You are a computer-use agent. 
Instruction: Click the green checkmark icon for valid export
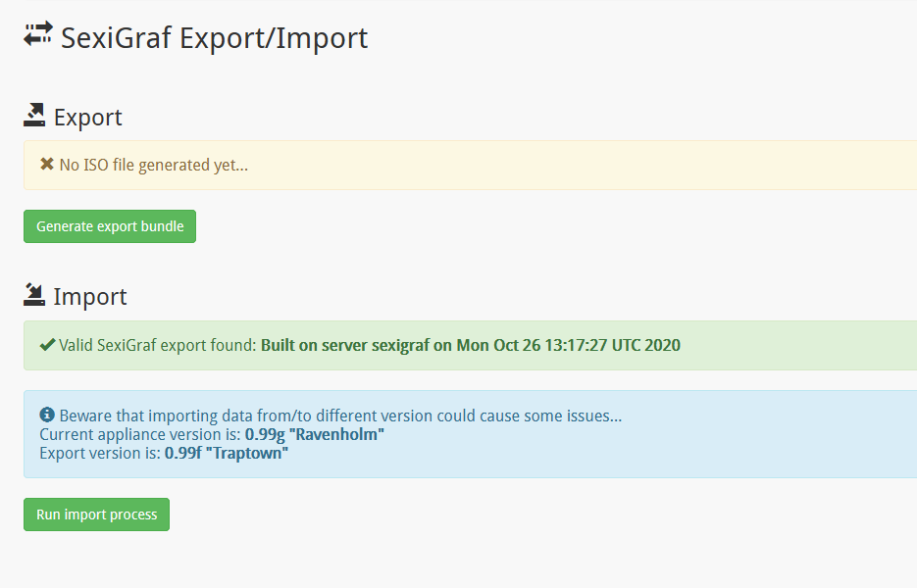(x=47, y=345)
